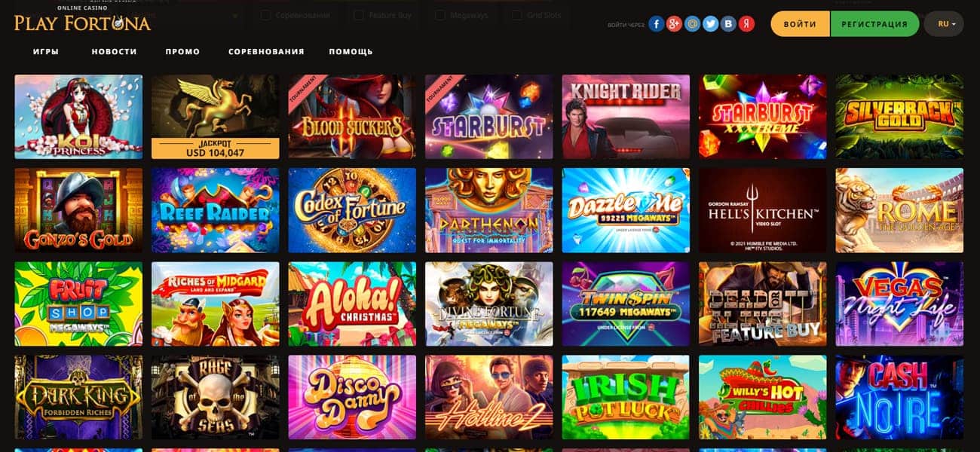
Task: Open the Starburst XXXtreme game thumbnail
Action: 762,117
